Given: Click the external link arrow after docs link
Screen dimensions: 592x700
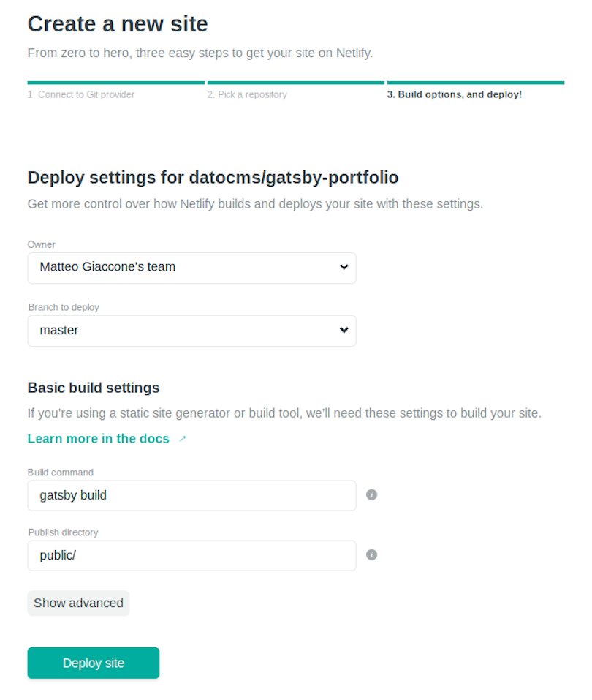Looking at the screenshot, I should (183, 439).
